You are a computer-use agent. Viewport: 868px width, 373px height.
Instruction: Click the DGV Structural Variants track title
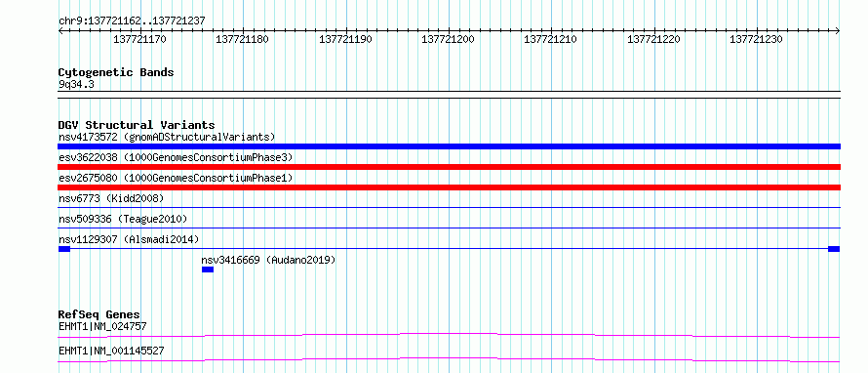tap(137, 125)
